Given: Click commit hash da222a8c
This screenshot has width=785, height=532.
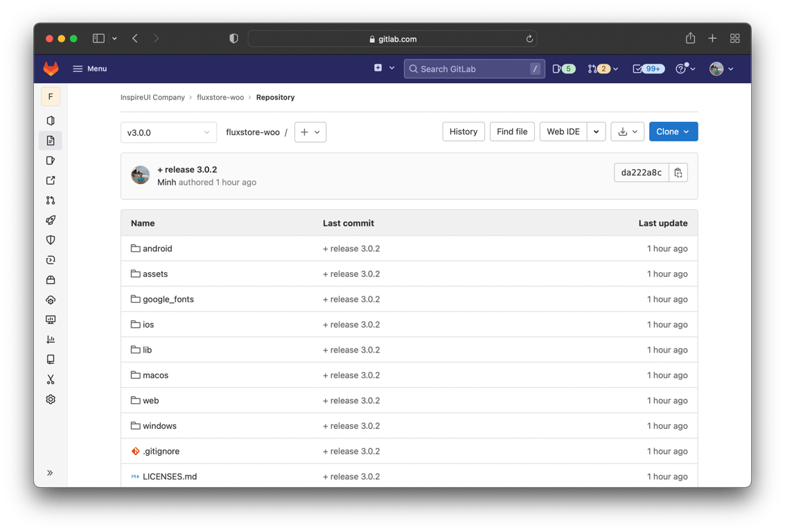Looking at the screenshot, I should [642, 172].
